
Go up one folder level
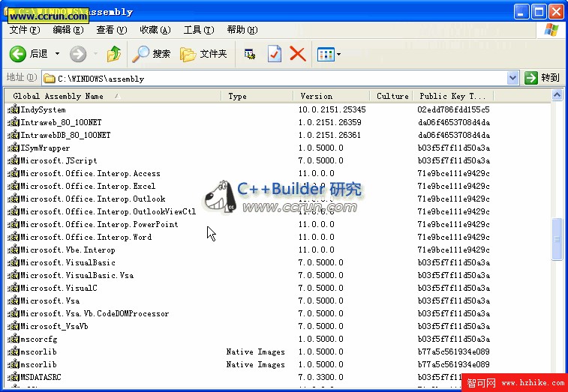click(114, 54)
